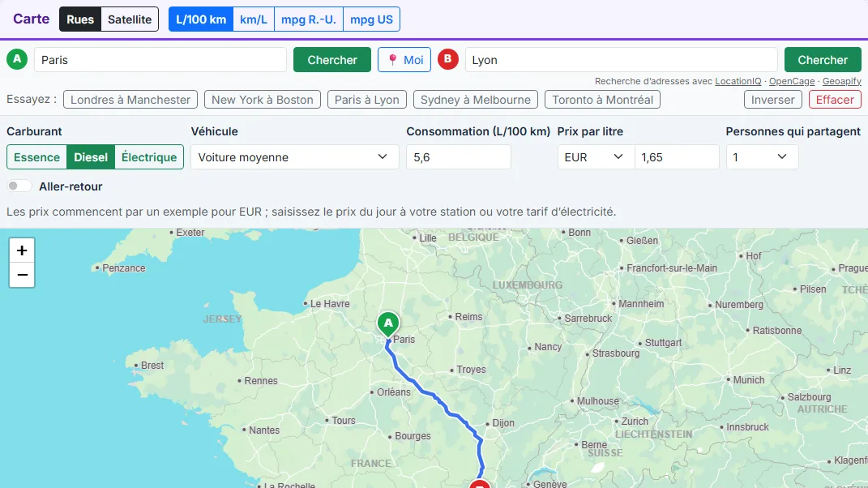
Task: Click the price per litre field 1,65
Action: (x=677, y=157)
